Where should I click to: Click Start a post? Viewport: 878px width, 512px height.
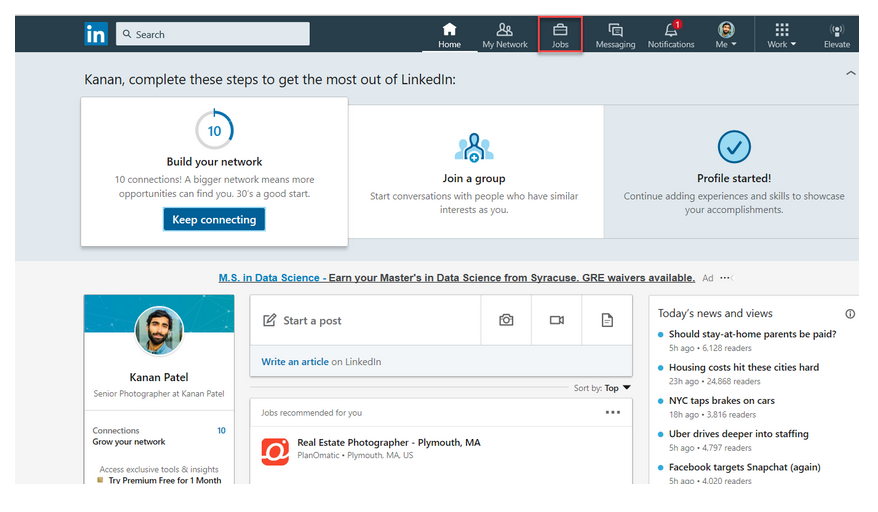[312, 320]
